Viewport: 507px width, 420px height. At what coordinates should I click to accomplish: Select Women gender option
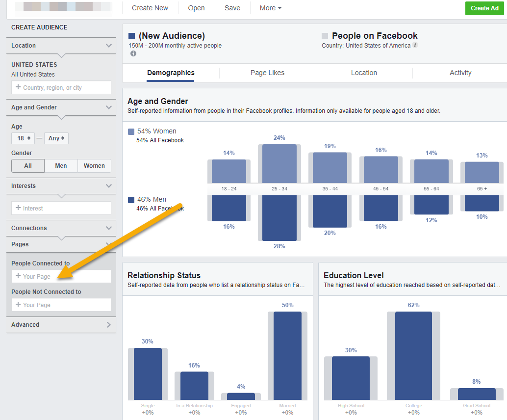pyautogui.click(x=94, y=166)
